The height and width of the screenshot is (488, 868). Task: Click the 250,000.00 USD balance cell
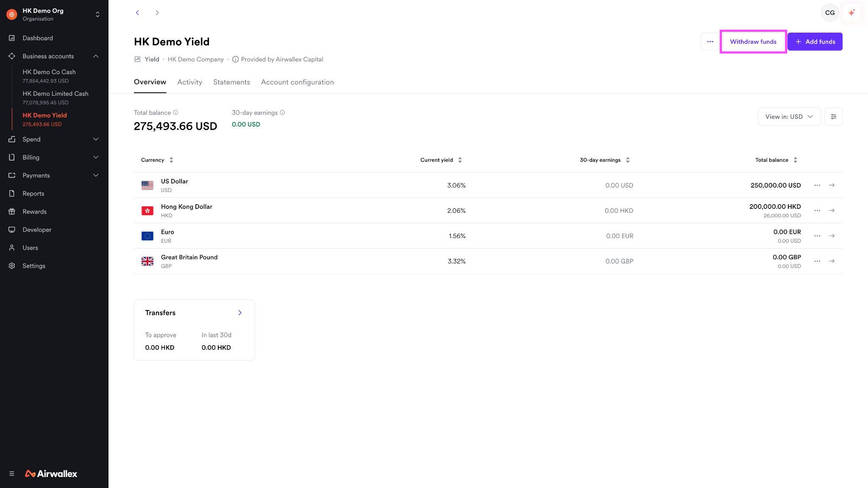(x=776, y=185)
